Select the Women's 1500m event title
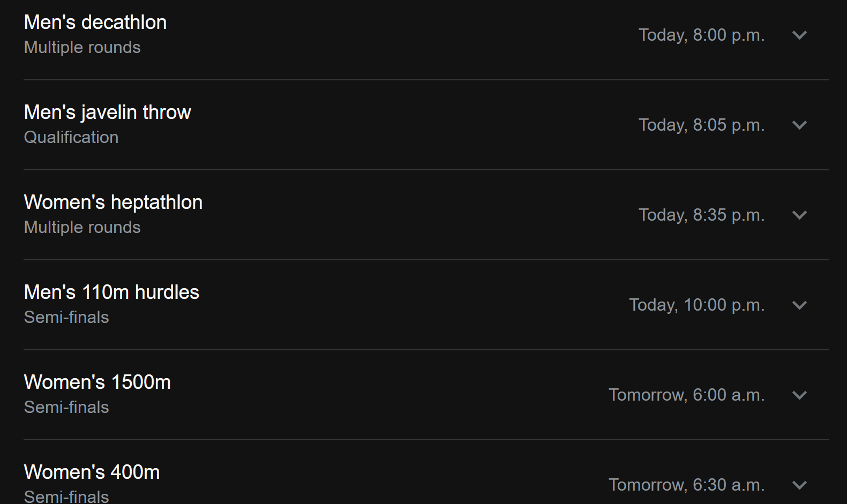 coord(98,382)
